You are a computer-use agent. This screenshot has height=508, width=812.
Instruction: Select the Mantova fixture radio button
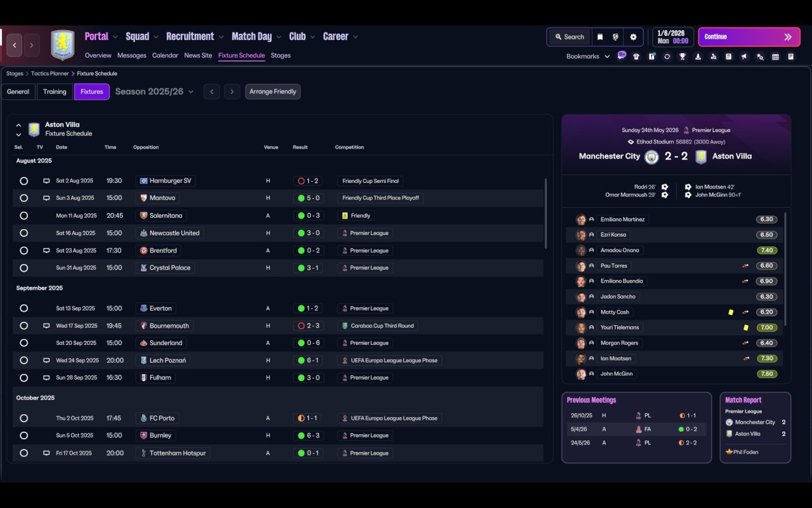[x=23, y=198]
